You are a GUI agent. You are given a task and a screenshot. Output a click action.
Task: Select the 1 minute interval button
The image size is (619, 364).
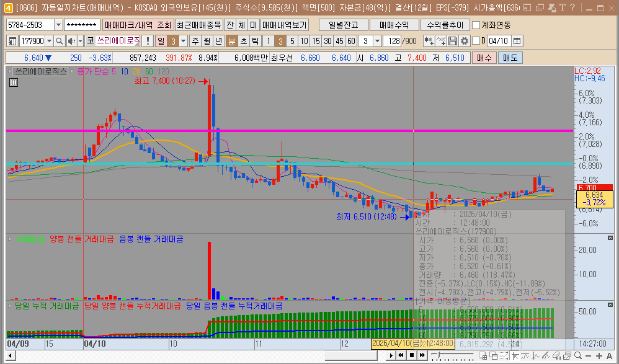pos(269,41)
